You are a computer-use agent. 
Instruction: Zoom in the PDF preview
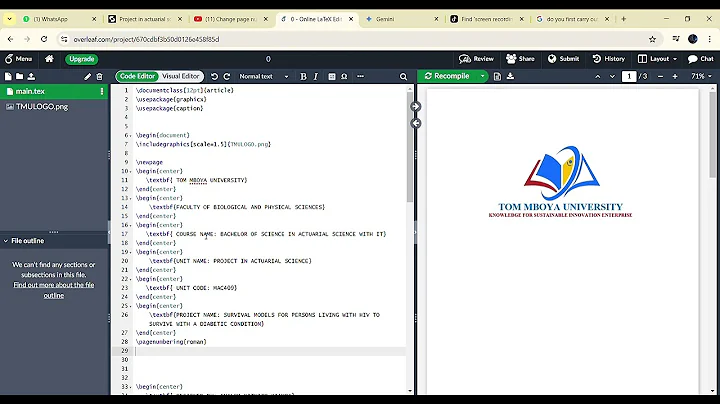pyautogui.click(x=675, y=77)
